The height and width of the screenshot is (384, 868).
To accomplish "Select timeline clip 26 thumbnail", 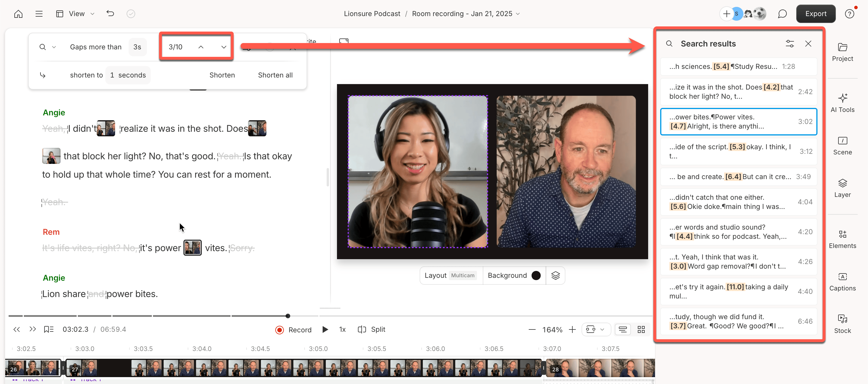I will tap(33, 367).
